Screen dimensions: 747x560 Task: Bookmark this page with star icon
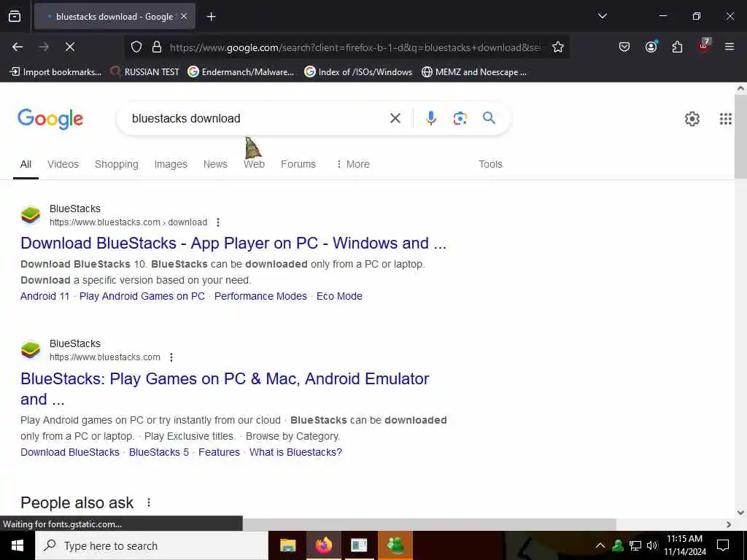(x=558, y=47)
